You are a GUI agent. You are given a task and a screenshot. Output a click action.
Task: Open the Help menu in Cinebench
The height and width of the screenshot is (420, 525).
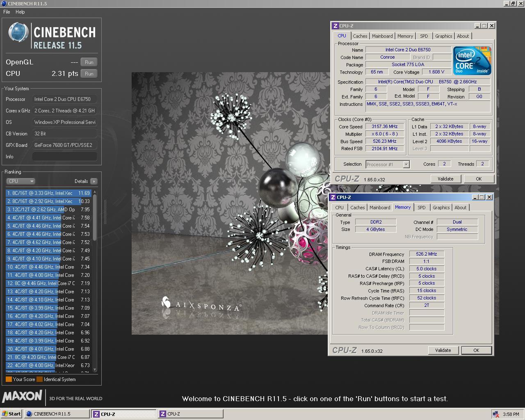coord(20,12)
